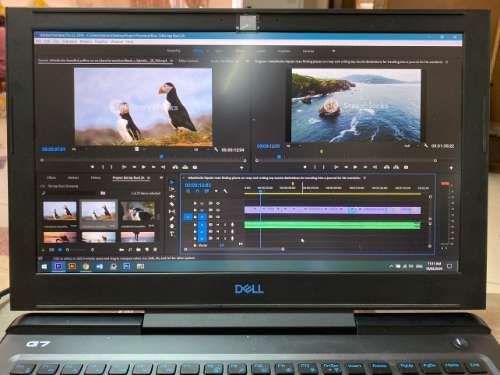
Task: Select the Razor tool
Action: (172, 204)
